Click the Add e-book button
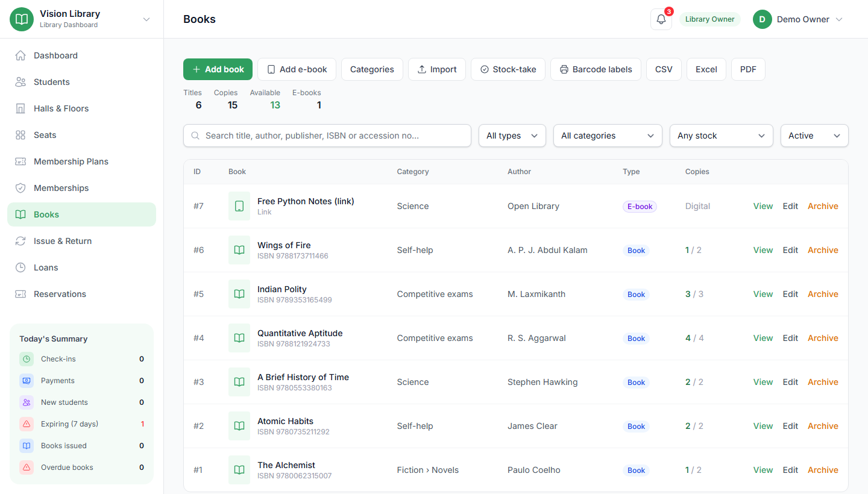Screen dimensions: 868x494 (x=297, y=69)
